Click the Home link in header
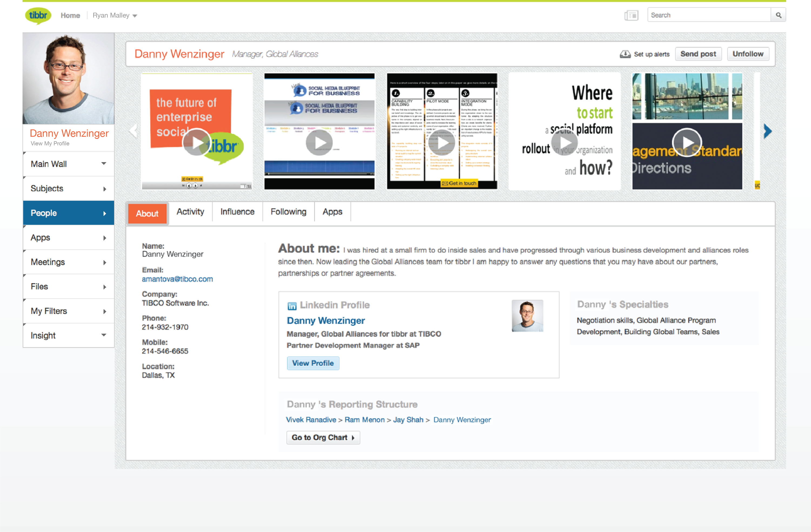811x532 pixels. pos(71,15)
